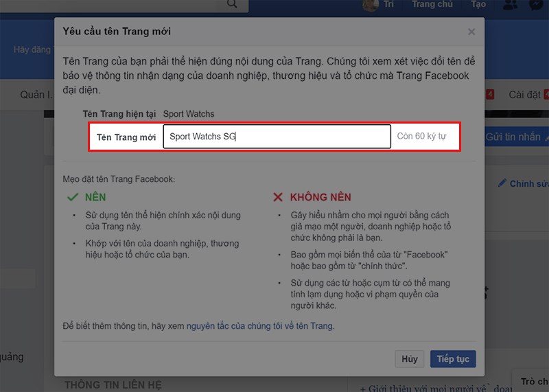Click the Tiếp tục button

point(453,359)
